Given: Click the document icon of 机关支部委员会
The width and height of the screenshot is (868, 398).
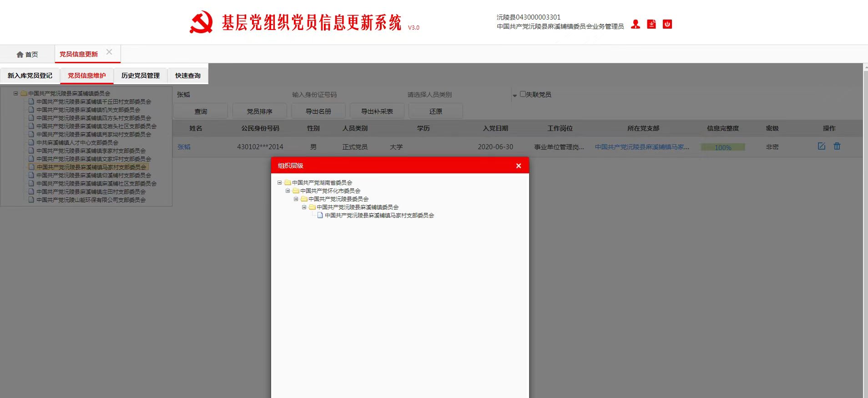Looking at the screenshot, I should point(31,110).
